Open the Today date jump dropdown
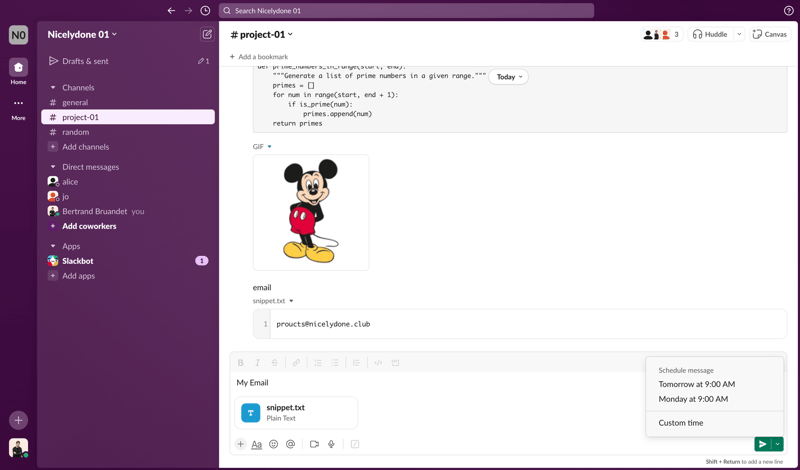The width and height of the screenshot is (800, 470). point(509,77)
